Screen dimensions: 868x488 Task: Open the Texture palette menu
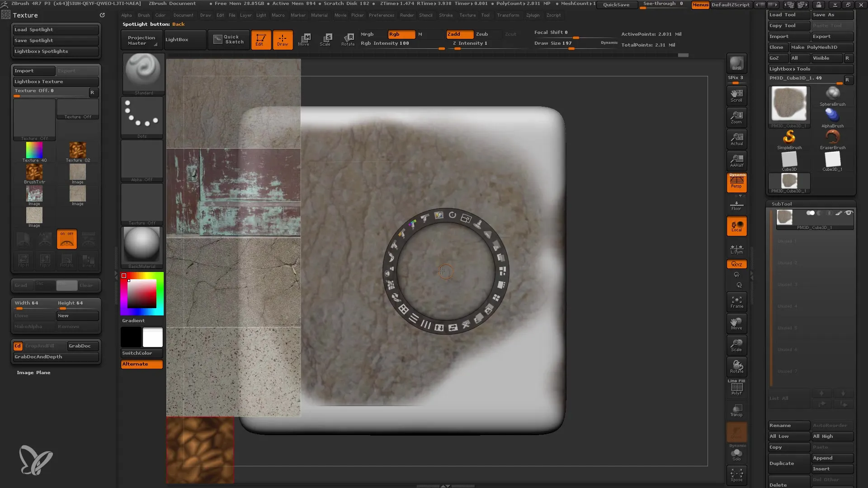tap(467, 15)
